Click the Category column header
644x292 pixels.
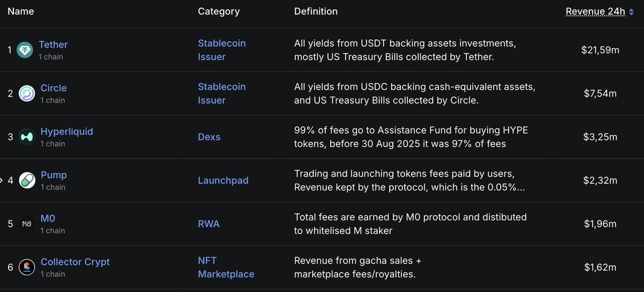coord(218,11)
